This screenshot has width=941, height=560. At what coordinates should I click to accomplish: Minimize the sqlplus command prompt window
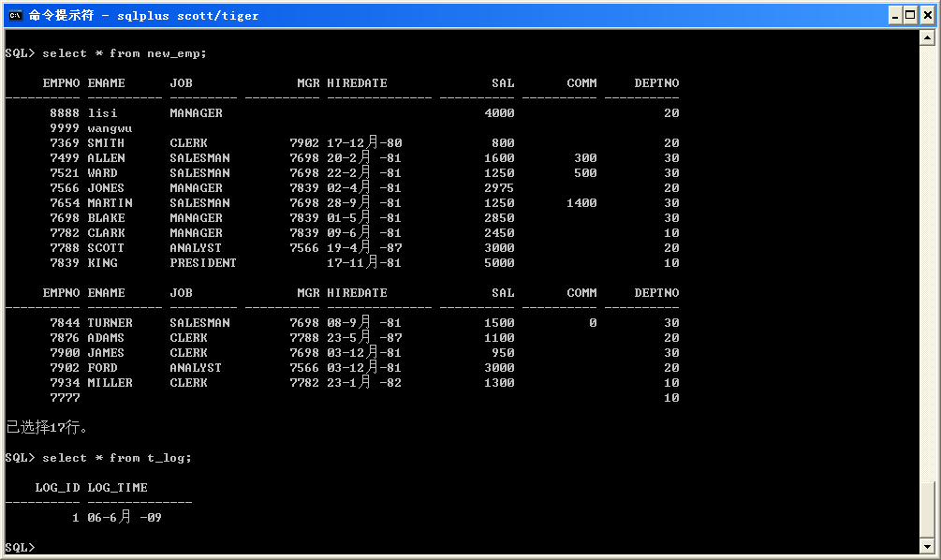892,15
